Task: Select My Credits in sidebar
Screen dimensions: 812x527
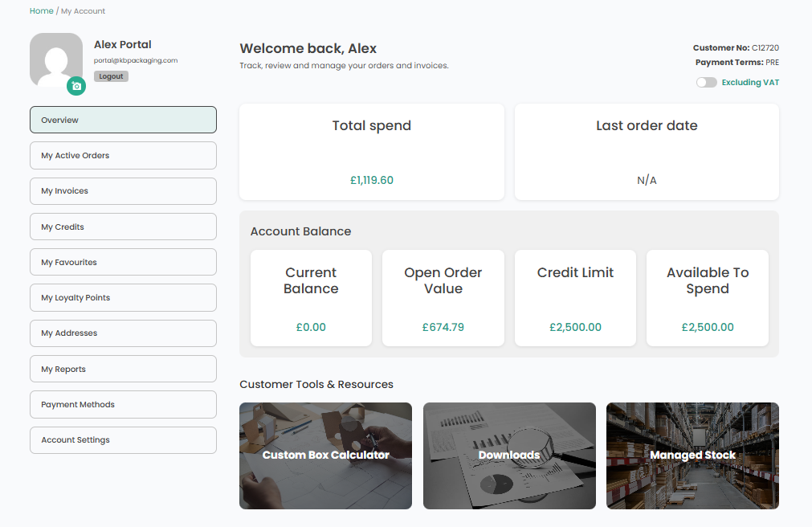Action: (123, 227)
